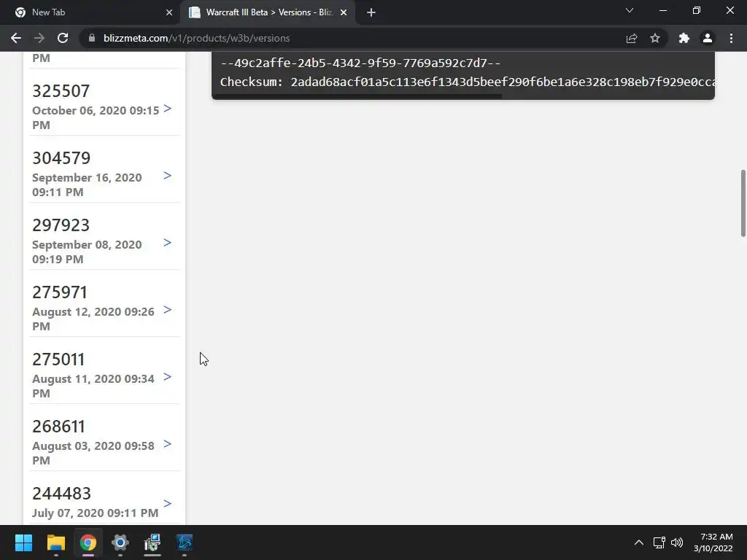The image size is (747, 560).
Task: Show hidden system tray icons
Action: [639, 542]
